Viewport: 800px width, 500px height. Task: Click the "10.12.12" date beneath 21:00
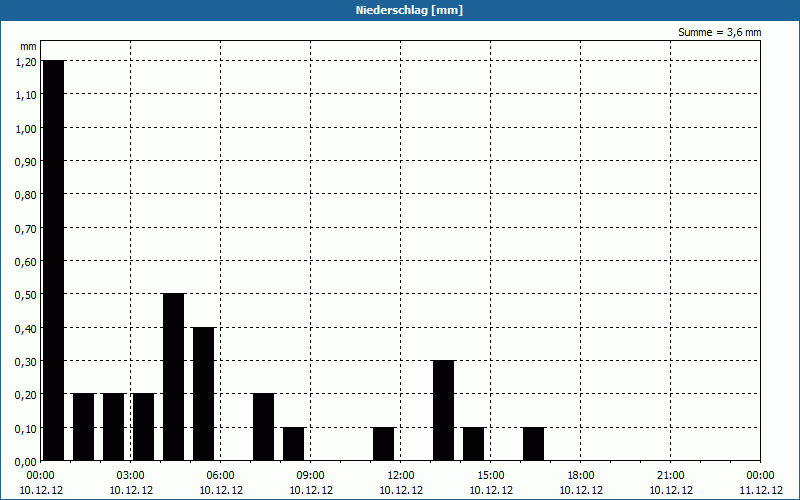(670, 490)
